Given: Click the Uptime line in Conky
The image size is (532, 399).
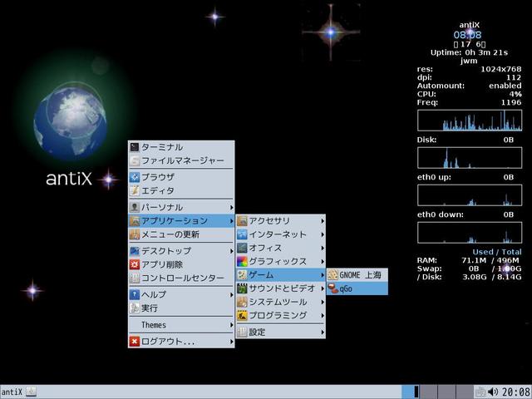Looking at the screenshot, I should [469, 52].
